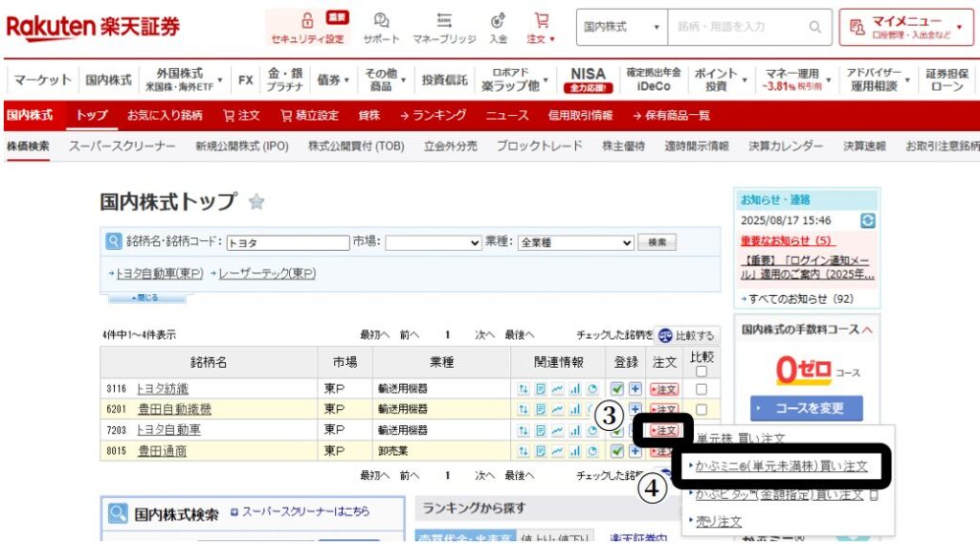Toggle the 比較 header select-all checkbox
Screen dimensions: 980x545
tap(702, 372)
